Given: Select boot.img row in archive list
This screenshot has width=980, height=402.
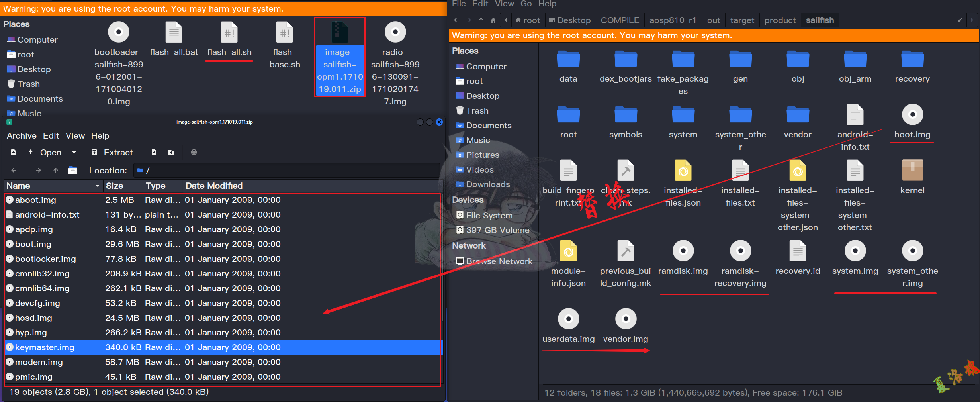Looking at the screenshot, I should pyautogui.click(x=33, y=244).
